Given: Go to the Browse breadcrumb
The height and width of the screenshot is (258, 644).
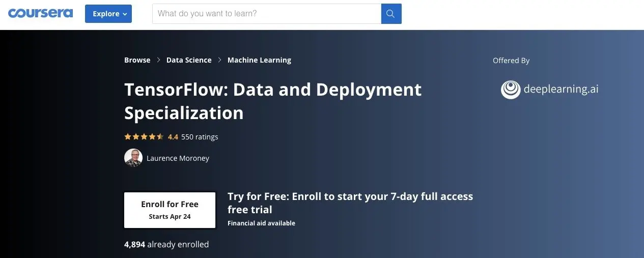Looking at the screenshot, I should tap(137, 60).
